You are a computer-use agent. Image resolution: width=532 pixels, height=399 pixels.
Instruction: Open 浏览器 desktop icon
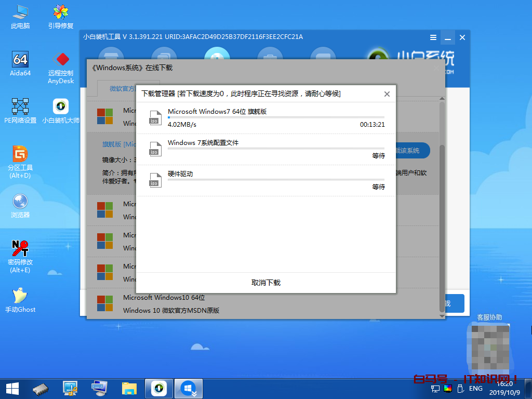[20, 205]
